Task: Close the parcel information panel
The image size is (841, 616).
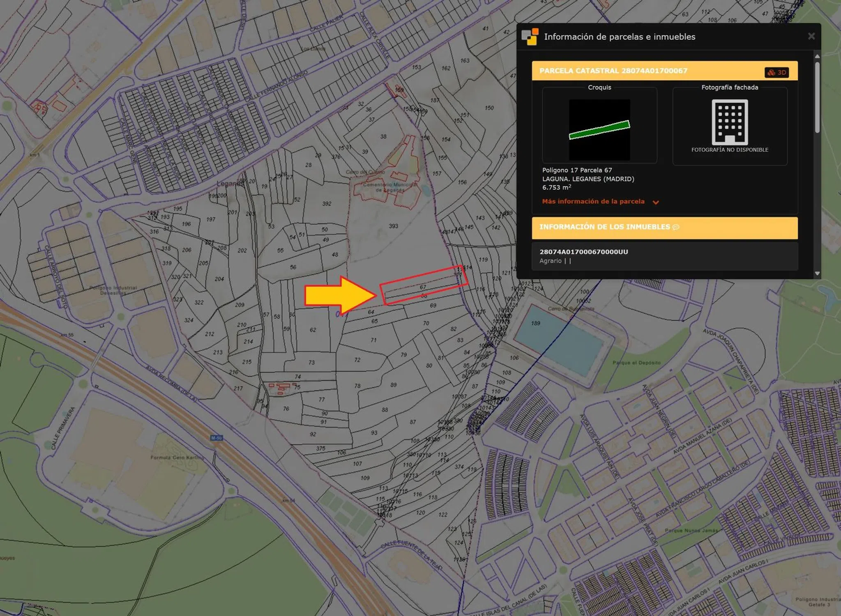Action: point(811,36)
